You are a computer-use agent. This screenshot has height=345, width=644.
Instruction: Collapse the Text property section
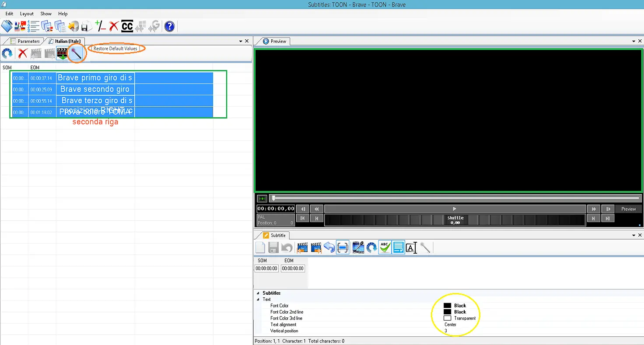(257, 300)
